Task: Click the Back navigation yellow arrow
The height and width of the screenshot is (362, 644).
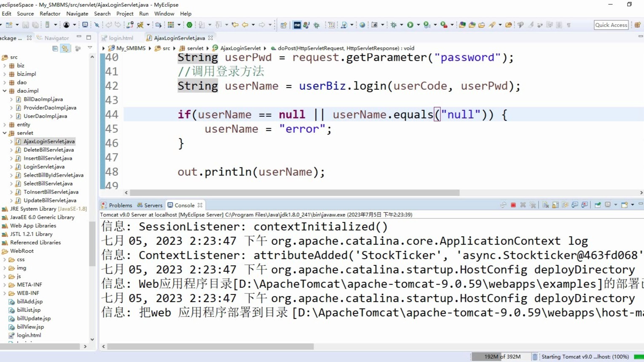Action: point(245,25)
